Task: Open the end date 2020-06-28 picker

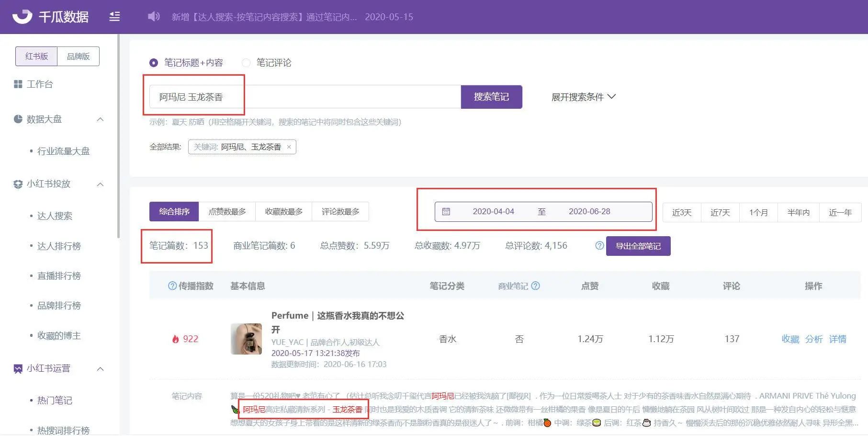Action: tap(589, 211)
